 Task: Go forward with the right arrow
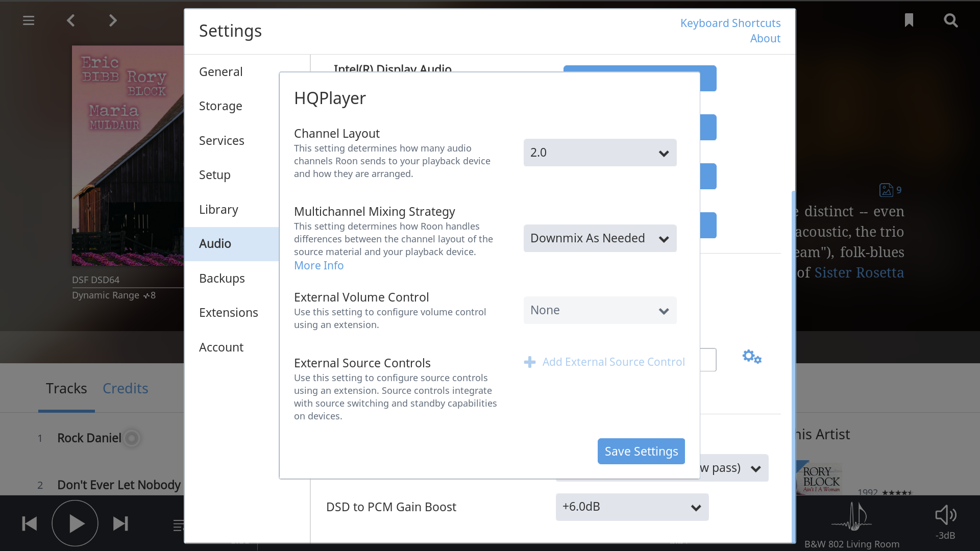pyautogui.click(x=113, y=20)
